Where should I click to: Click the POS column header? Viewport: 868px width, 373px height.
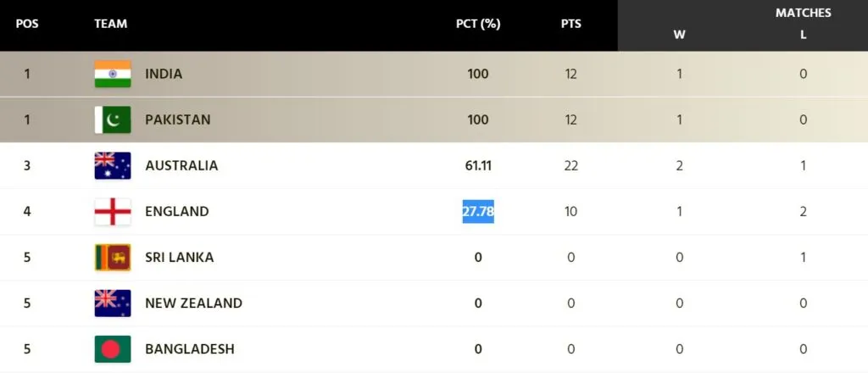27,24
